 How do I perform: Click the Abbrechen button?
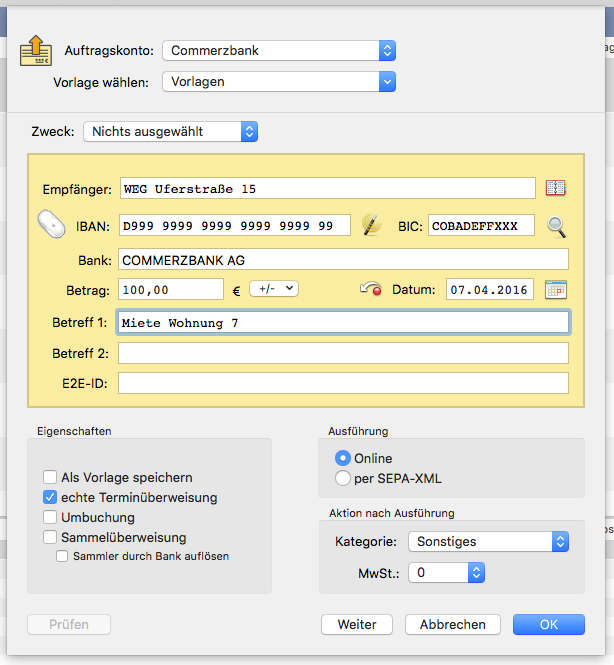[452, 624]
